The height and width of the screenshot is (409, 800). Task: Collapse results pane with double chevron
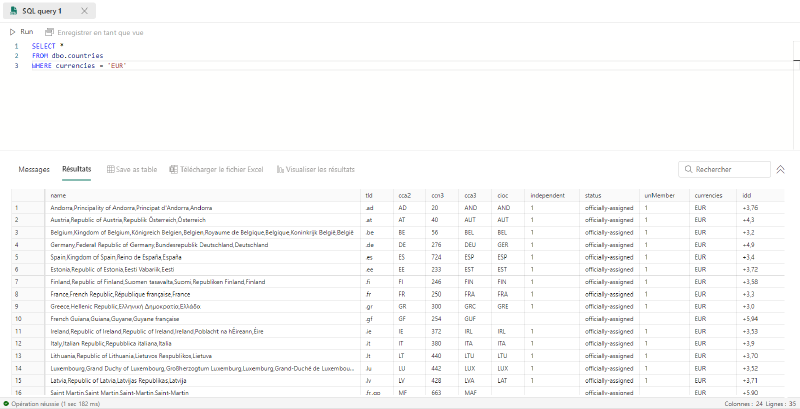[x=780, y=169]
